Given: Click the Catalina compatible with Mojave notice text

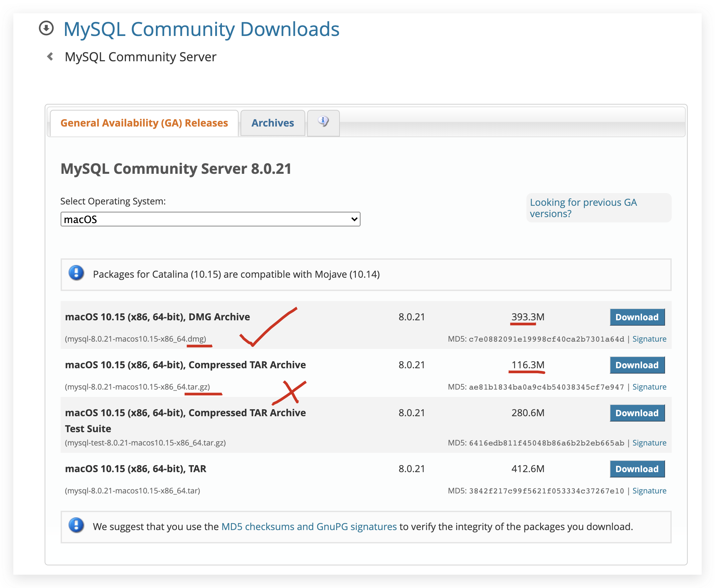Looking at the screenshot, I should pos(236,274).
